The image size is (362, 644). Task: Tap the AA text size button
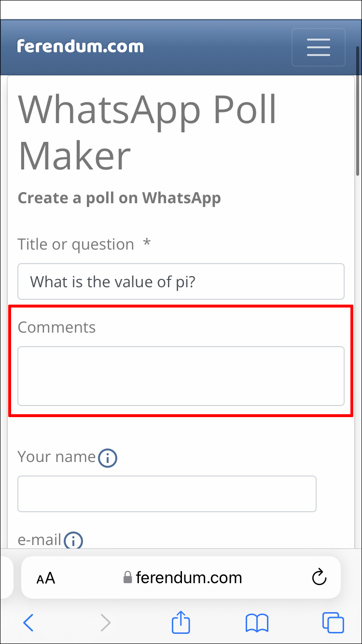point(46,578)
